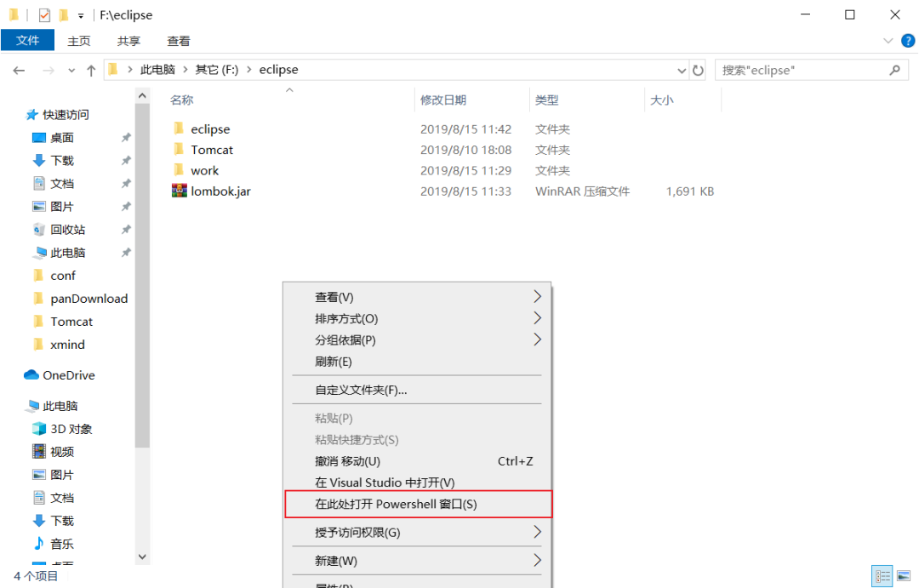Switch to details view icon in status bar
Image resolution: width=919 pixels, height=588 pixels.
coord(882,576)
